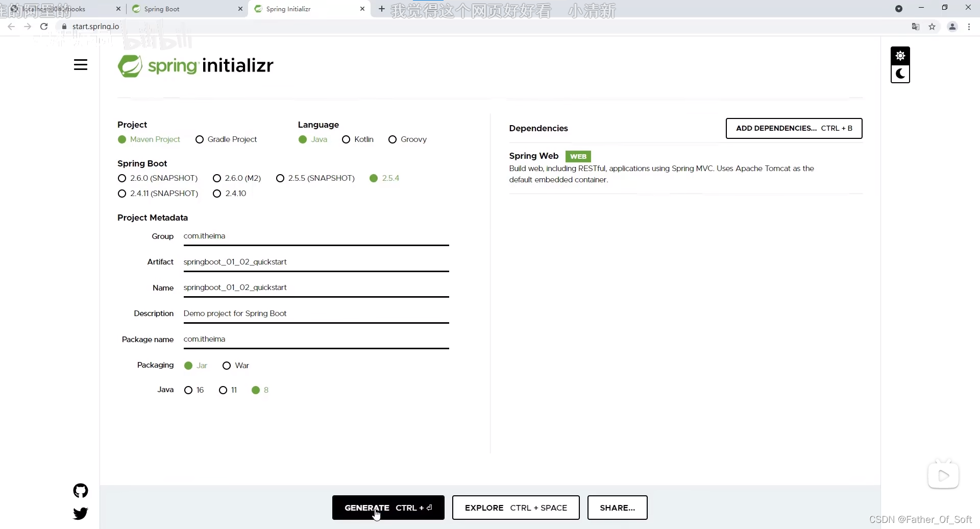Click the browser forward arrow
980x529 pixels.
coord(28,27)
